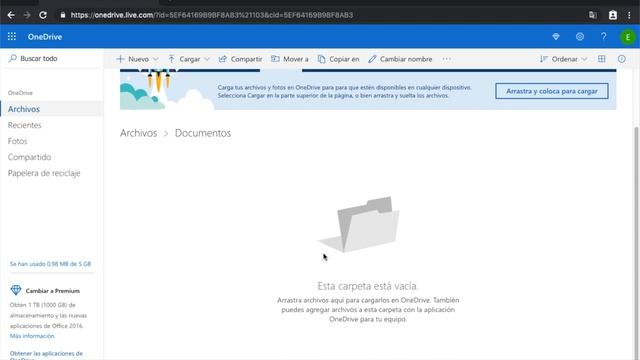Expand the Nuevo dropdown arrow
Viewport: 640px width, 360px height.
156,59
